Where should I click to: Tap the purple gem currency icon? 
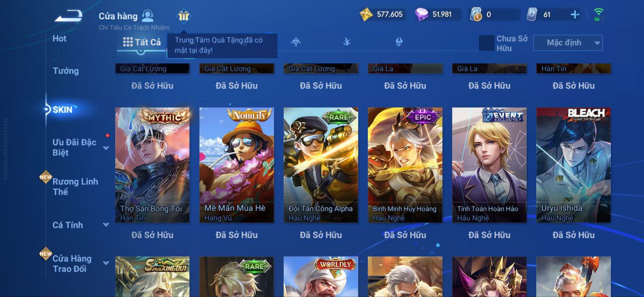[x=422, y=14]
